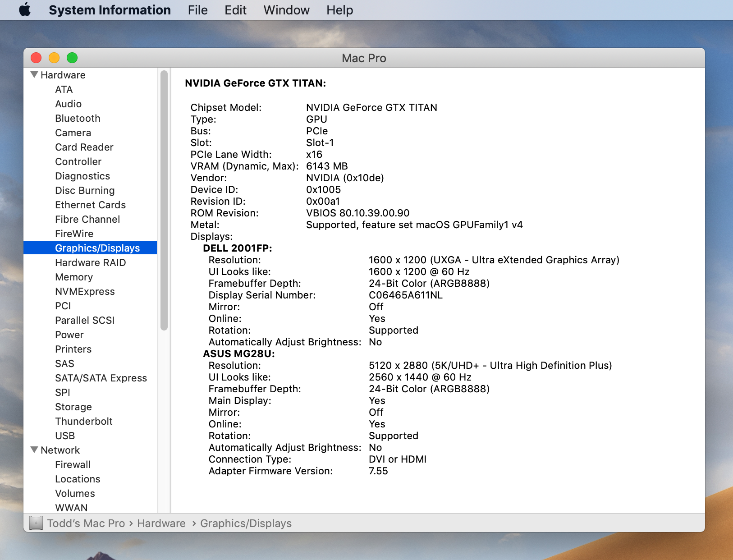733x560 pixels.
Task: Click the Hardware category label in sidebar
Action: (x=63, y=75)
